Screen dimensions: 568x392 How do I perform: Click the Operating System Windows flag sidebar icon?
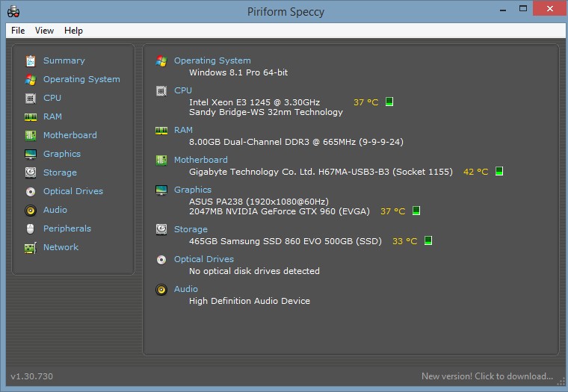coord(31,80)
